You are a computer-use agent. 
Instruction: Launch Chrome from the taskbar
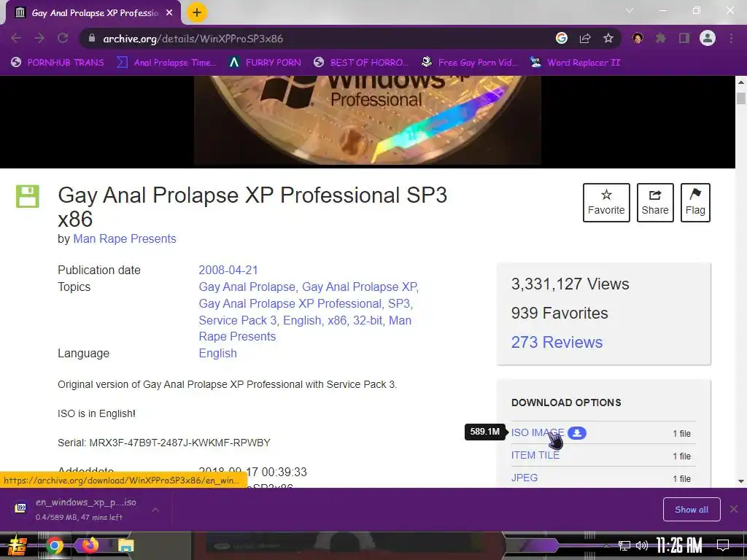(x=54, y=545)
